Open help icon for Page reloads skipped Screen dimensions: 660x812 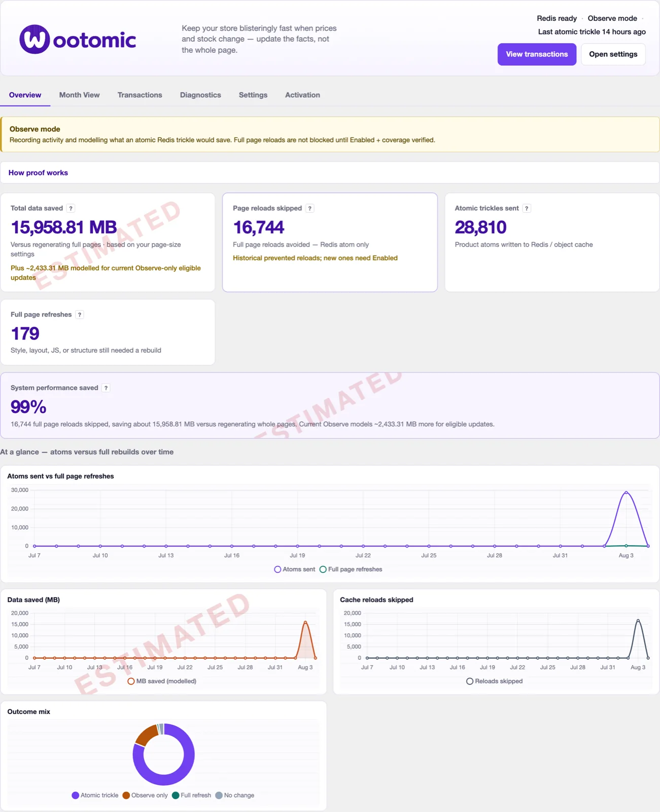[x=310, y=208]
